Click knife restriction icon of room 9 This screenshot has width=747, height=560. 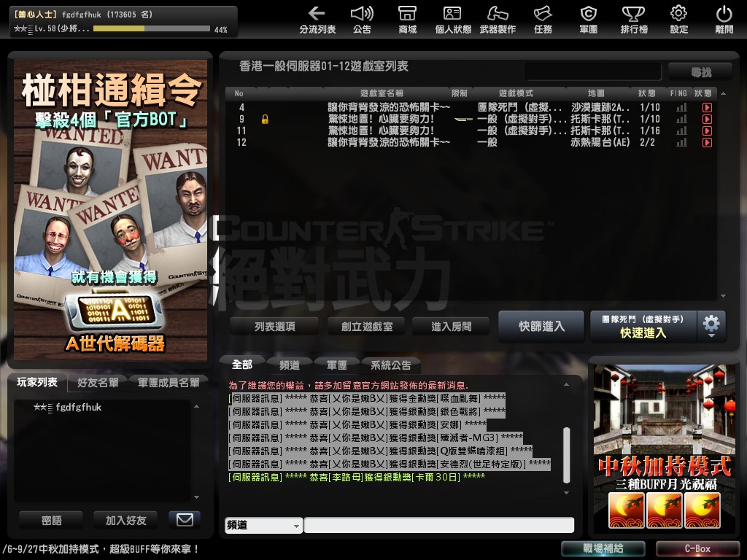coord(463,119)
